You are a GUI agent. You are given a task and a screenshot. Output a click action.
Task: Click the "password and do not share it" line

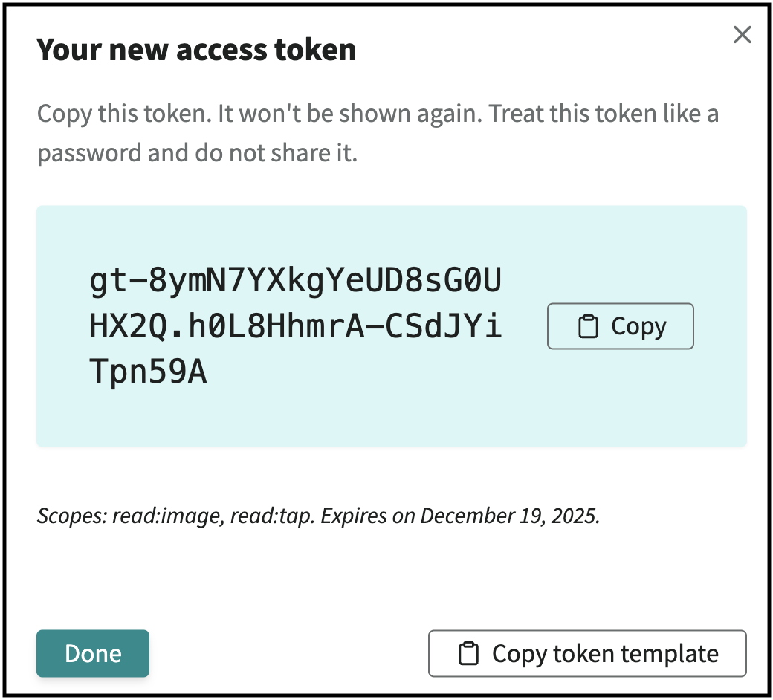tap(198, 153)
